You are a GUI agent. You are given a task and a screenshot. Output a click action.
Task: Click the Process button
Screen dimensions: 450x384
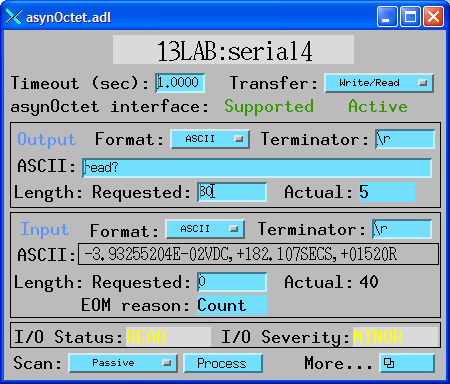coord(223,363)
